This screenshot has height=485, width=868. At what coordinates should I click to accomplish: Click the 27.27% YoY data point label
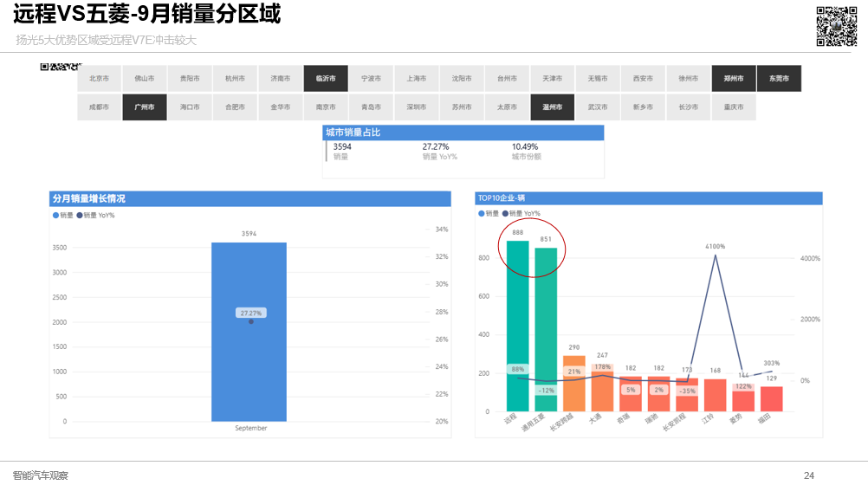pyautogui.click(x=250, y=313)
